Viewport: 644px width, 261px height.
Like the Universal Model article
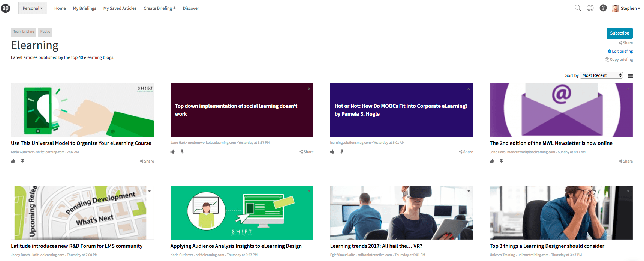pyautogui.click(x=13, y=161)
